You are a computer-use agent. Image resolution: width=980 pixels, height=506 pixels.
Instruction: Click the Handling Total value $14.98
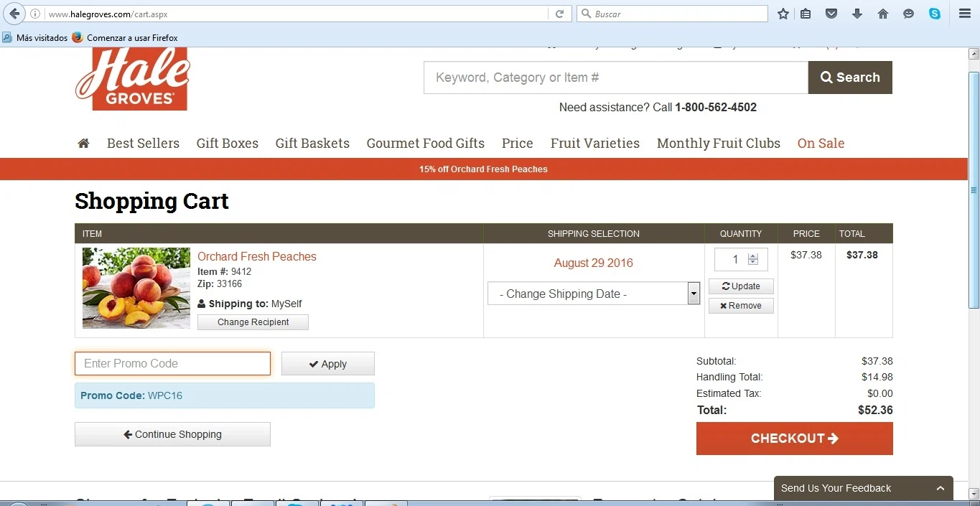click(x=877, y=378)
